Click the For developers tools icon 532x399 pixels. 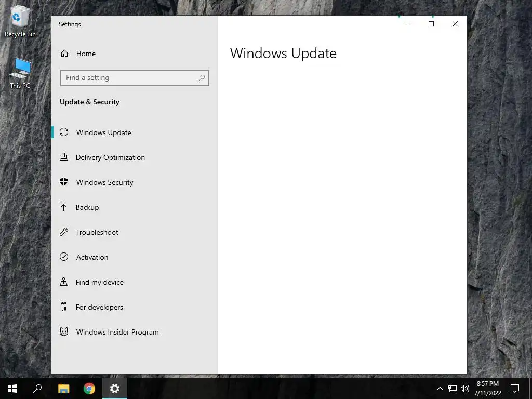(x=63, y=307)
